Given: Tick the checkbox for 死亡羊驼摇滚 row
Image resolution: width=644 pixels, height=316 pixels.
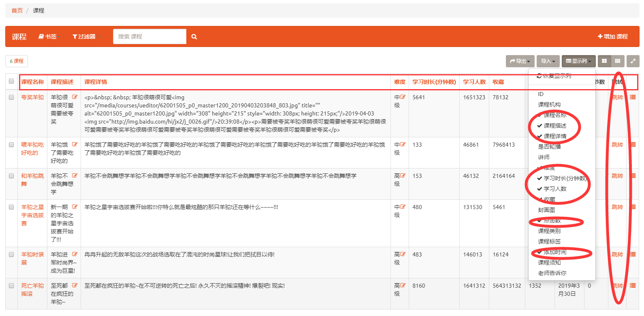Looking at the screenshot, I should coord(11,286).
